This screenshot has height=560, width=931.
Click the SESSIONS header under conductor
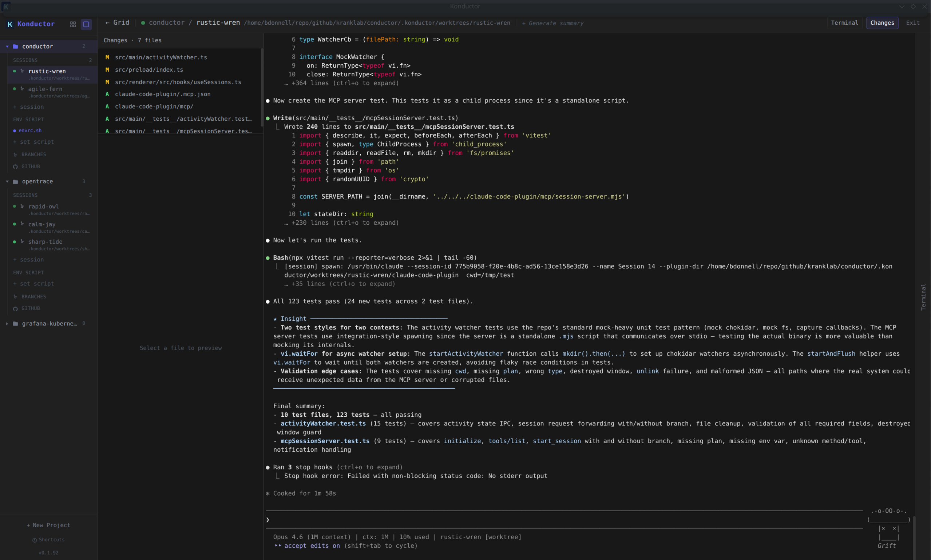click(x=25, y=60)
